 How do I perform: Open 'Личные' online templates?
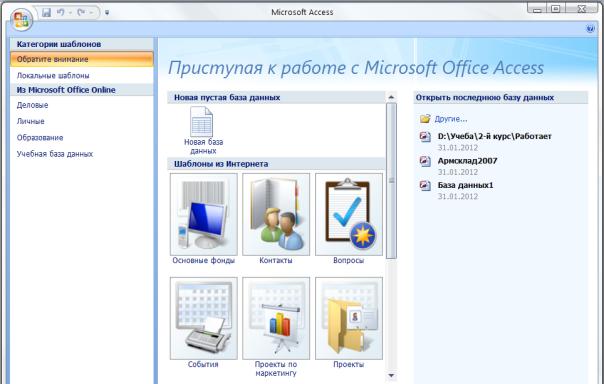(x=30, y=121)
